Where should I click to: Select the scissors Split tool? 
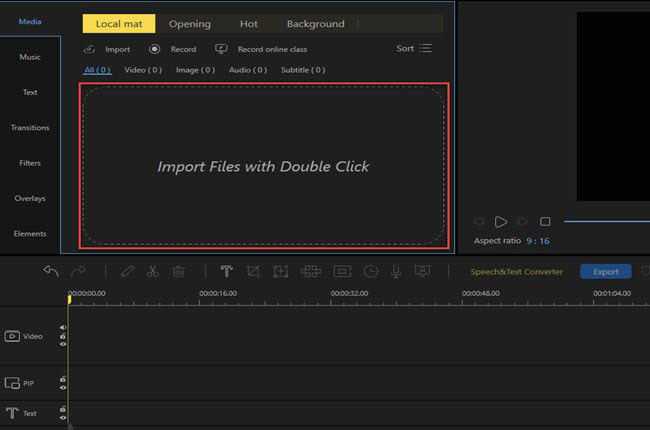152,271
